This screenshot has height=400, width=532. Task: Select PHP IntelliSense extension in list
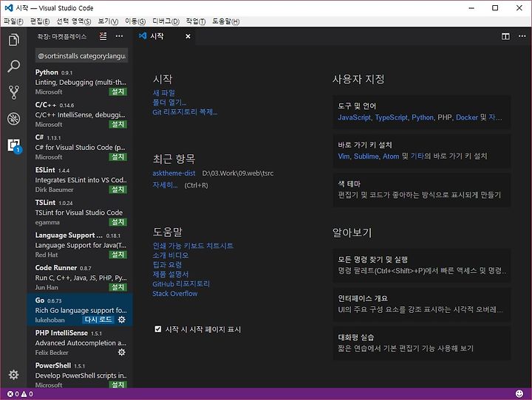(x=80, y=342)
